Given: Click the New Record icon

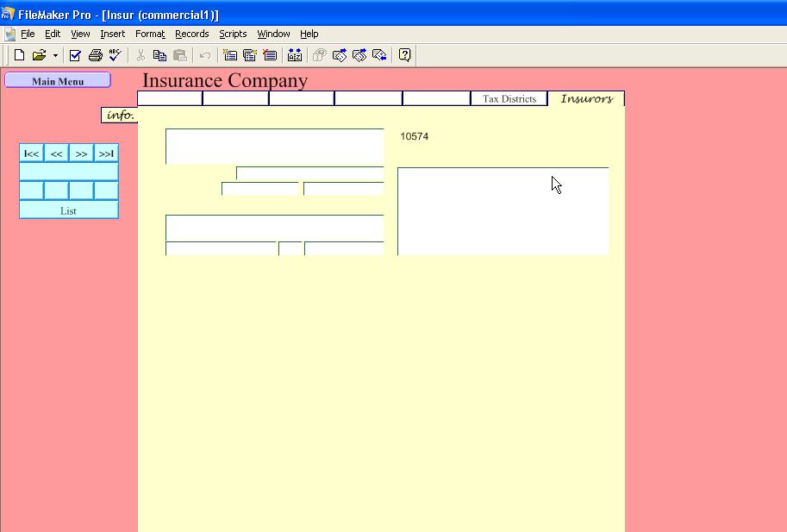Looking at the screenshot, I should coord(230,55).
